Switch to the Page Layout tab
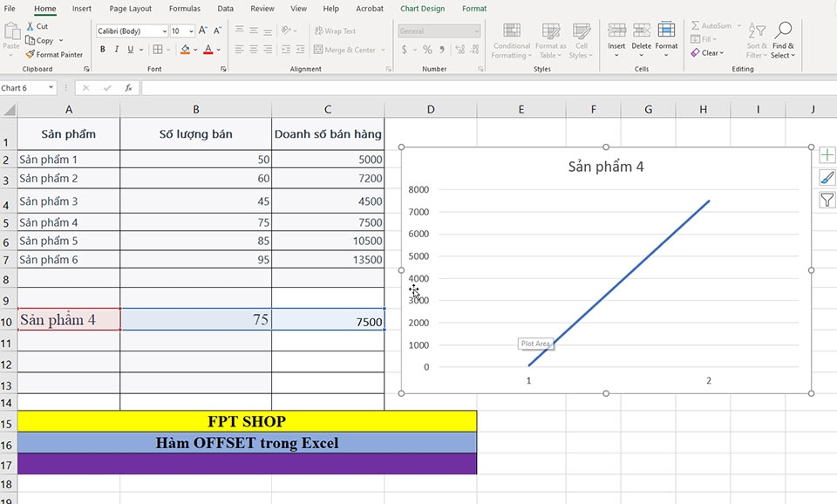This screenshot has width=837, height=504. [x=130, y=9]
